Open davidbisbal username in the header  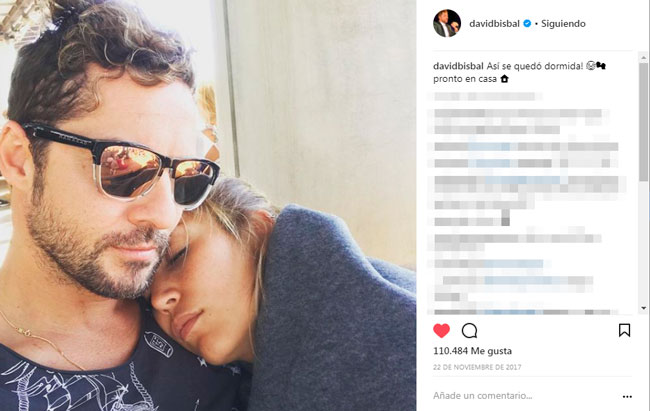[x=494, y=24]
